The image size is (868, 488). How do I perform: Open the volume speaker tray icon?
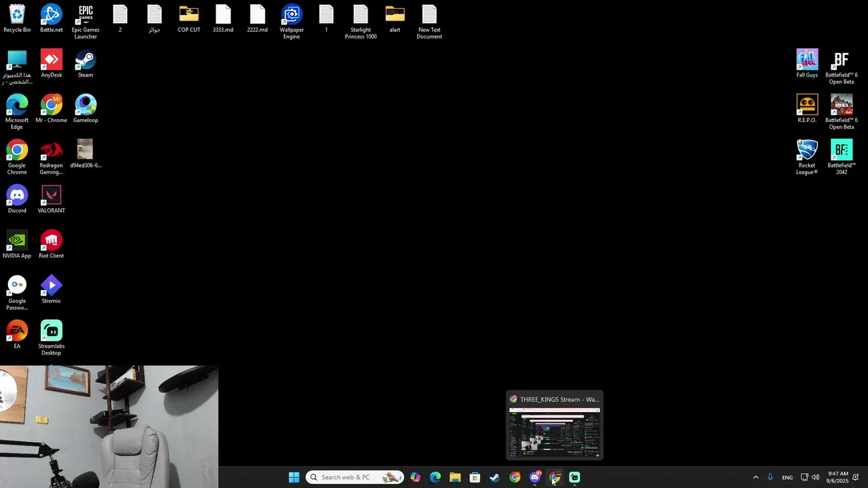coord(815,477)
